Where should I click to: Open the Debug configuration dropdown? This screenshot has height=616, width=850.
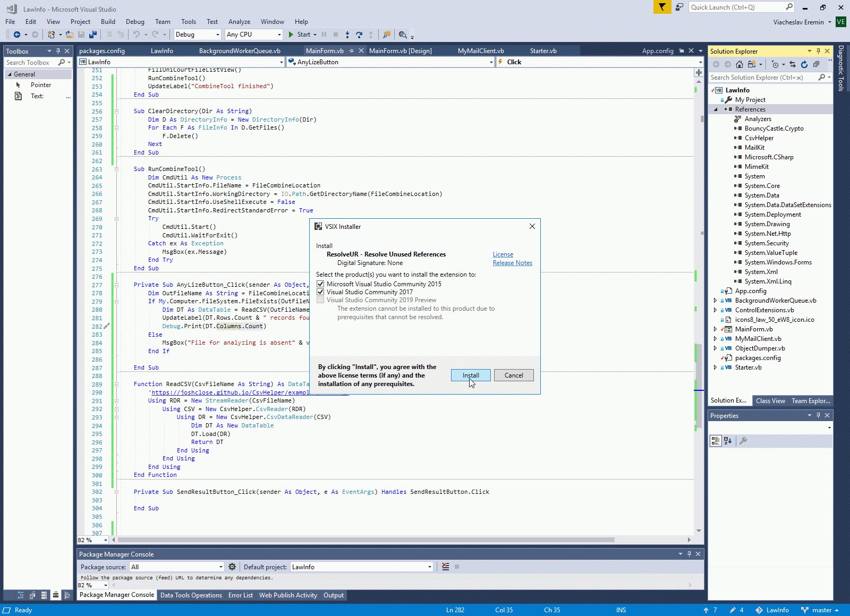pyautogui.click(x=197, y=35)
